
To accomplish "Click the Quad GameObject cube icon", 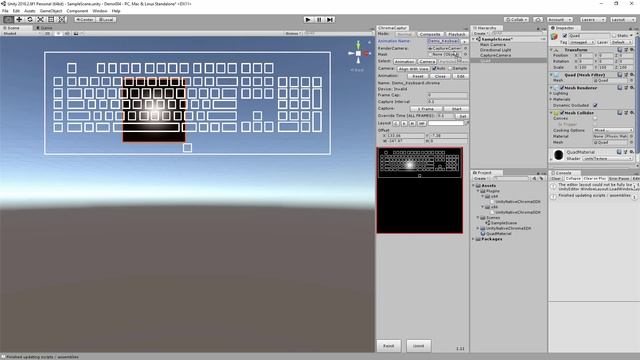I will click(x=554, y=37).
